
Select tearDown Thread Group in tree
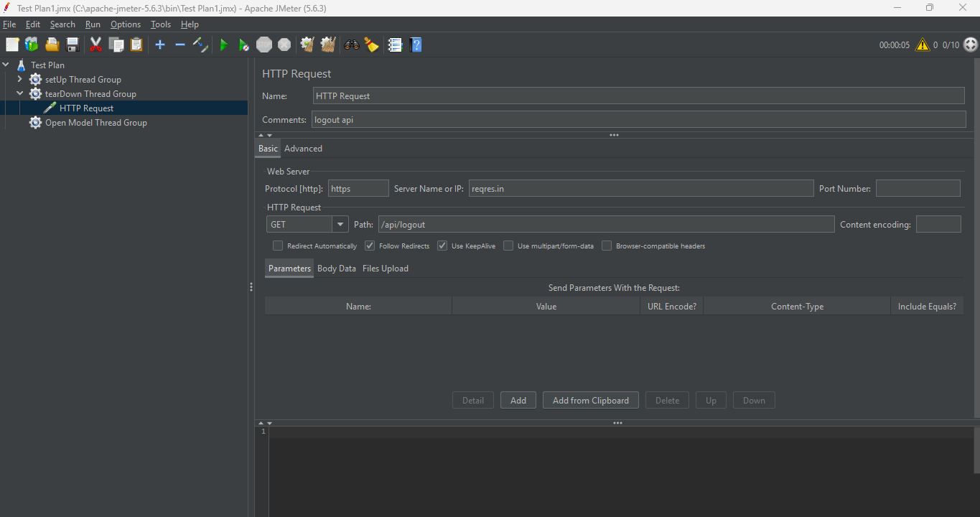[90, 94]
